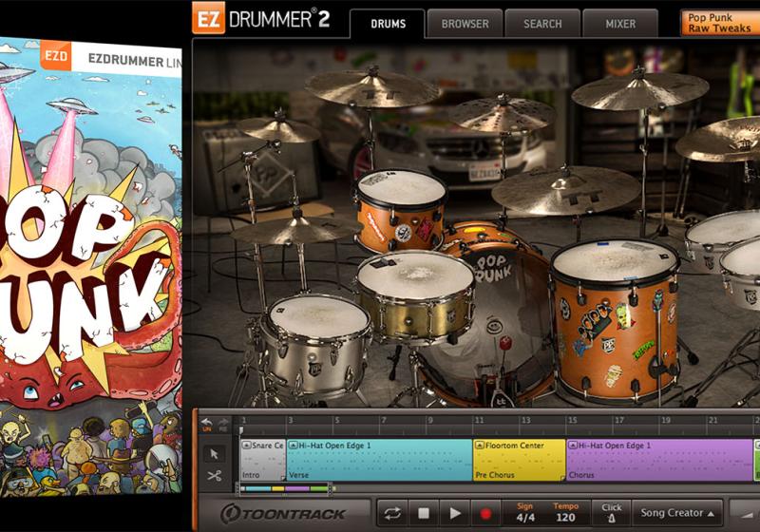760x532 pixels.
Task: Open the Pop Punk Raw Tweaks preset menu
Action: tap(719, 23)
